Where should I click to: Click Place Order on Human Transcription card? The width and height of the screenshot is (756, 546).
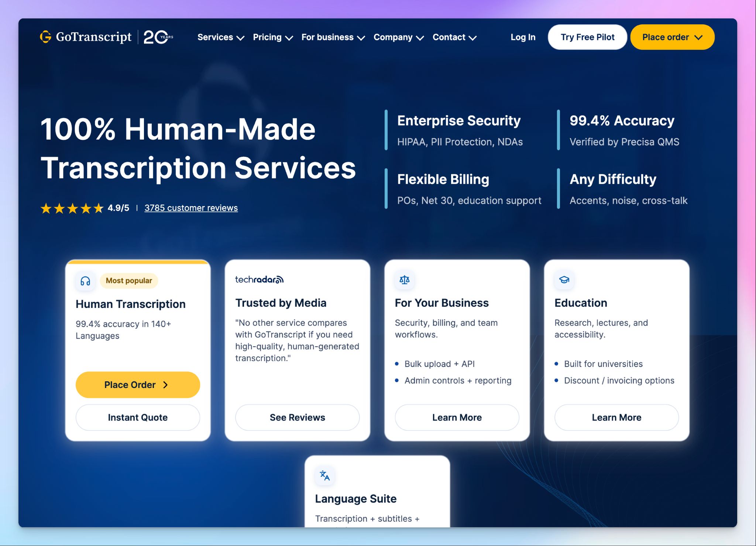138,385
